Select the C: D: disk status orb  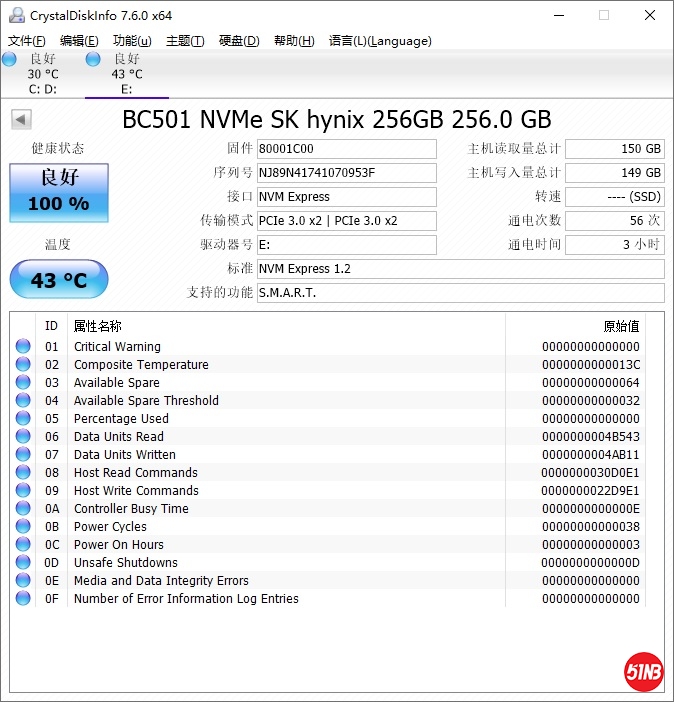[10, 60]
